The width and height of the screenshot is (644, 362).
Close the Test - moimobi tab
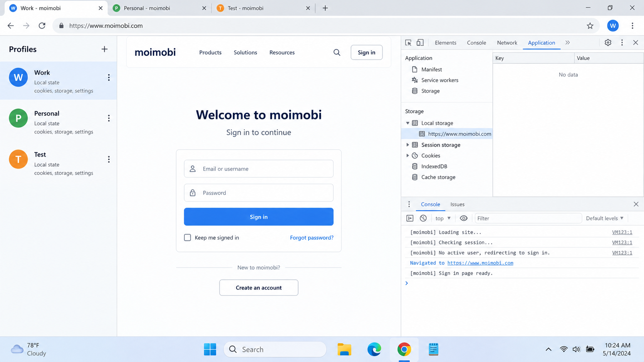point(308,8)
